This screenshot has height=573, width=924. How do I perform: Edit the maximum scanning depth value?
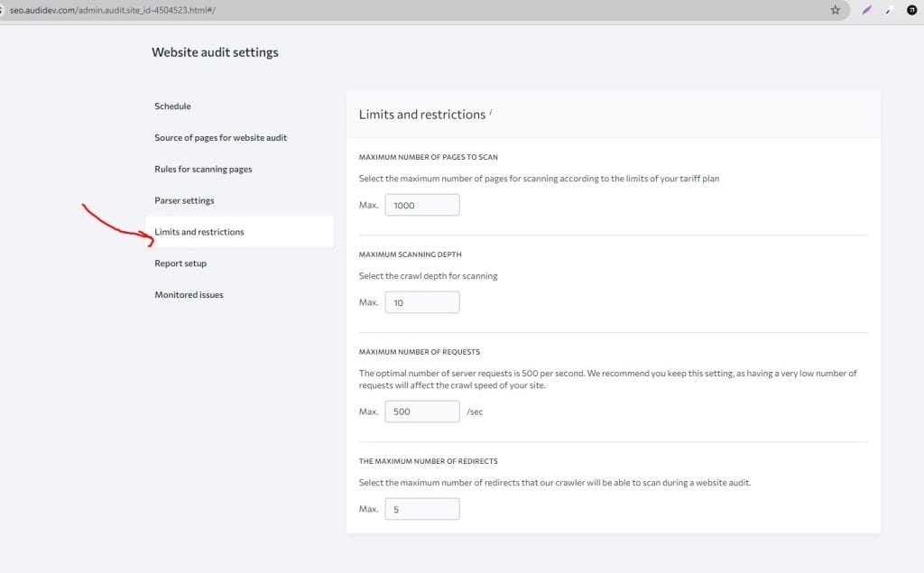(x=421, y=301)
